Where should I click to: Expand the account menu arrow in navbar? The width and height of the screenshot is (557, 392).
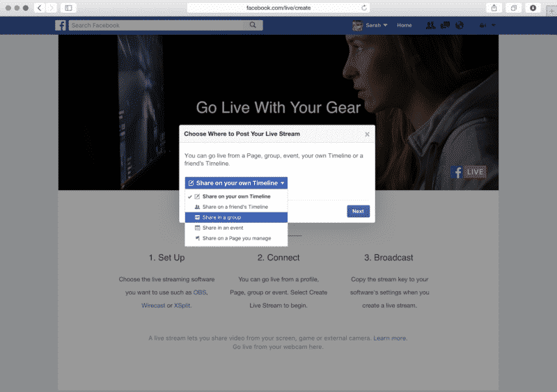pyautogui.click(x=494, y=26)
